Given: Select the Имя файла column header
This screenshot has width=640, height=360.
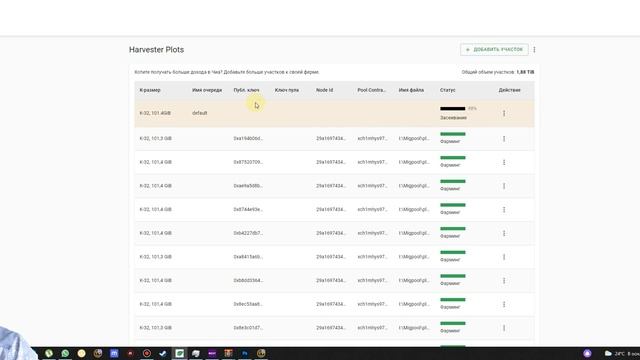Looking at the screenshot, I should tap(411, 90).
